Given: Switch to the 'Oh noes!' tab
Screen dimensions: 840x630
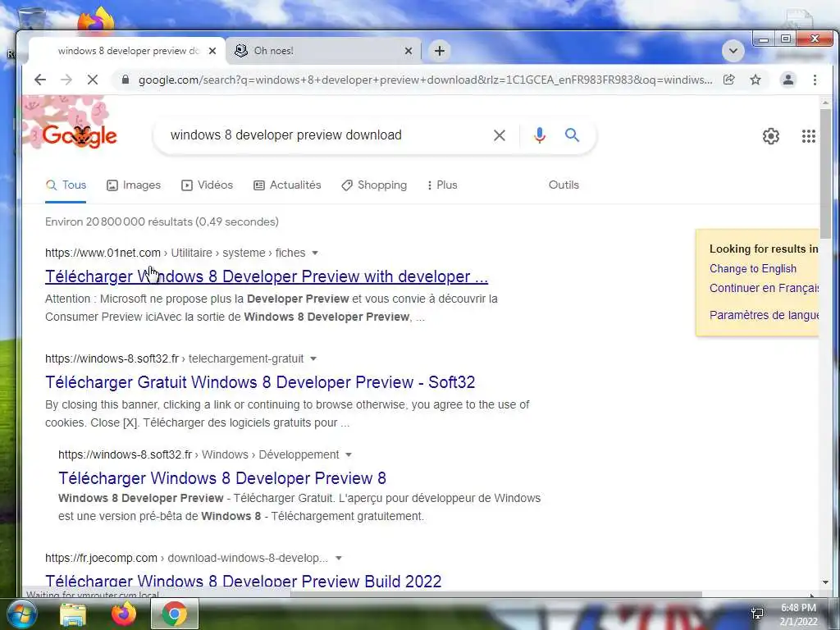Looking at the screenshot, I should click(324, 51).
